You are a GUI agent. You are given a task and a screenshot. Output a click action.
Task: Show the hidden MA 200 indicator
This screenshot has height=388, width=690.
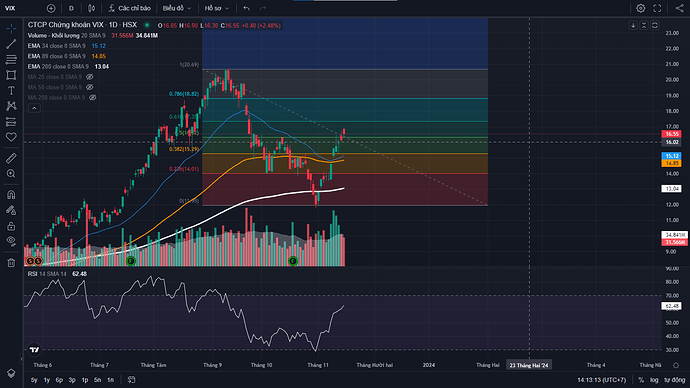pos(93,98)
